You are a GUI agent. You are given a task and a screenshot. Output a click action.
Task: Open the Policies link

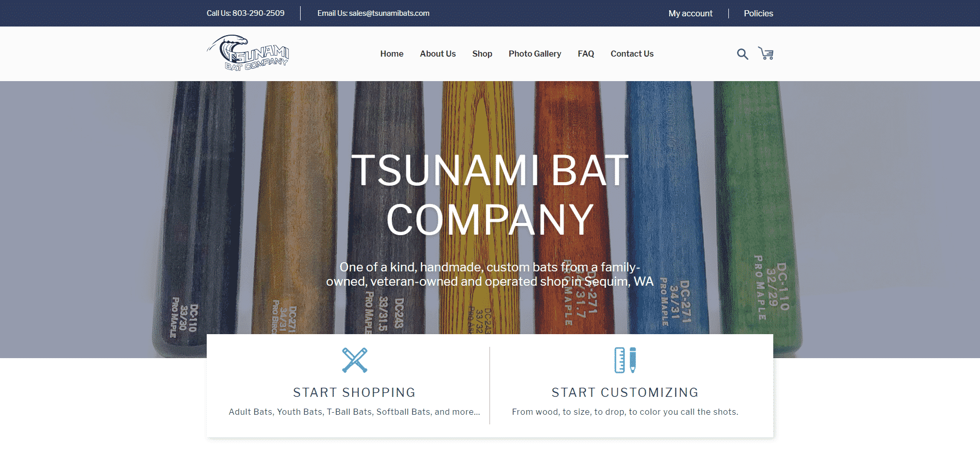point(758,13)
